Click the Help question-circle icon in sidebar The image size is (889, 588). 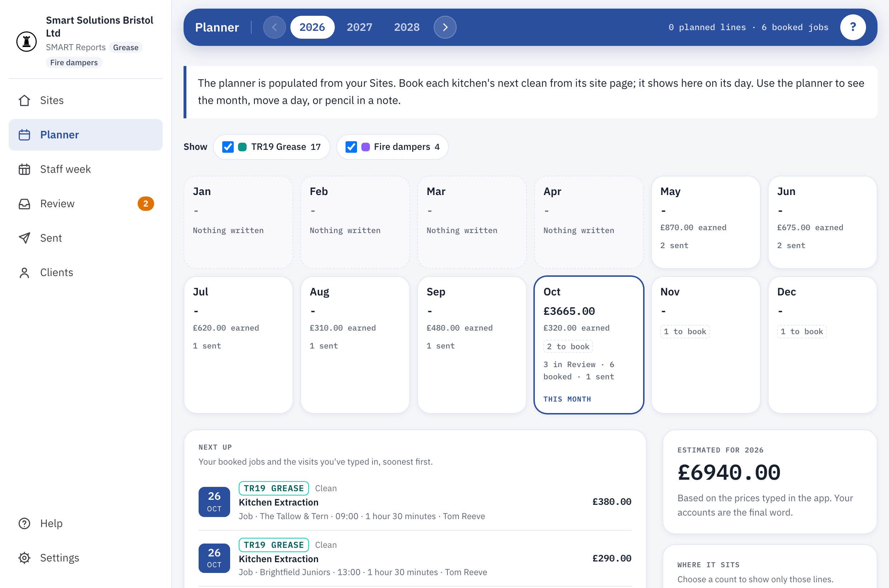click(x=24, y=523)
